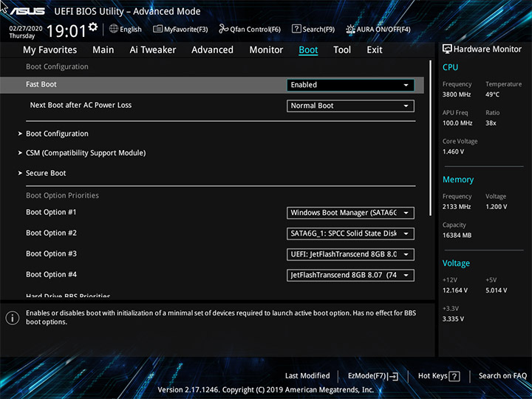Click the 16384 MB capacity value
The image size is (532, 399).
[457, 235]
